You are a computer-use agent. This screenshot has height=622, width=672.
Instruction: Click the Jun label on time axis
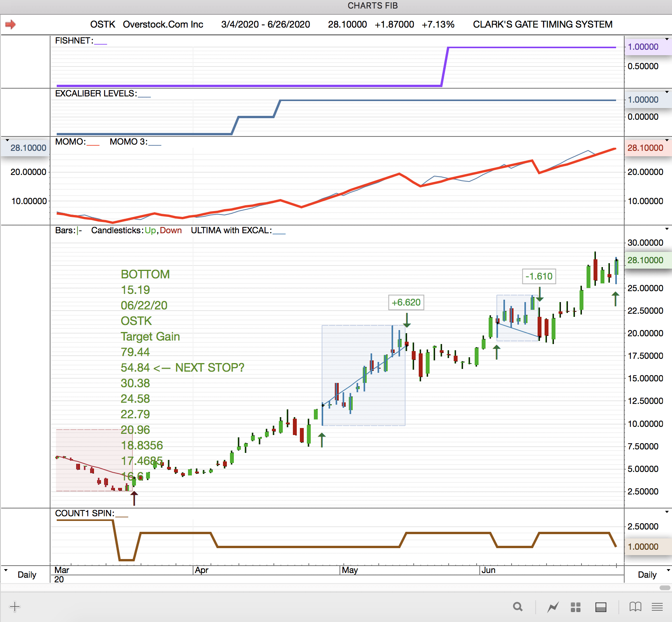[488, 570]
